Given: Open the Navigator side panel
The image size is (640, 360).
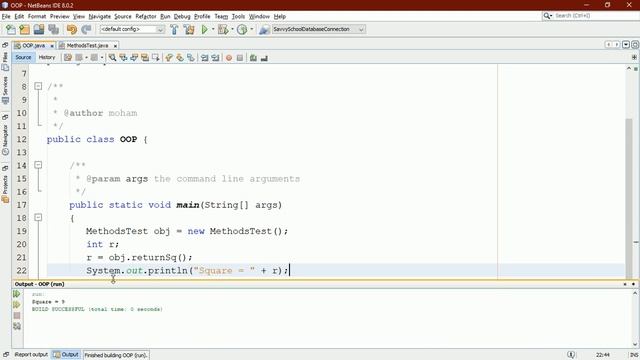Looking at the screenshot, I should coord(5,140).
